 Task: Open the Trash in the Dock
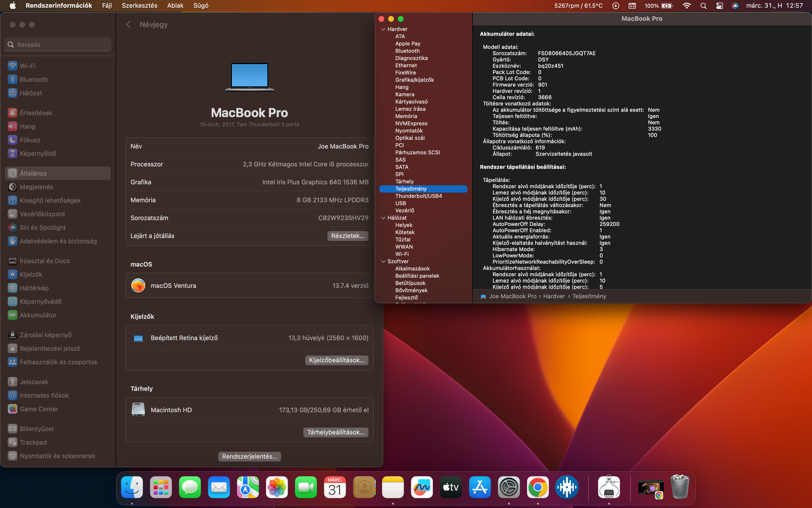(680, 488)
